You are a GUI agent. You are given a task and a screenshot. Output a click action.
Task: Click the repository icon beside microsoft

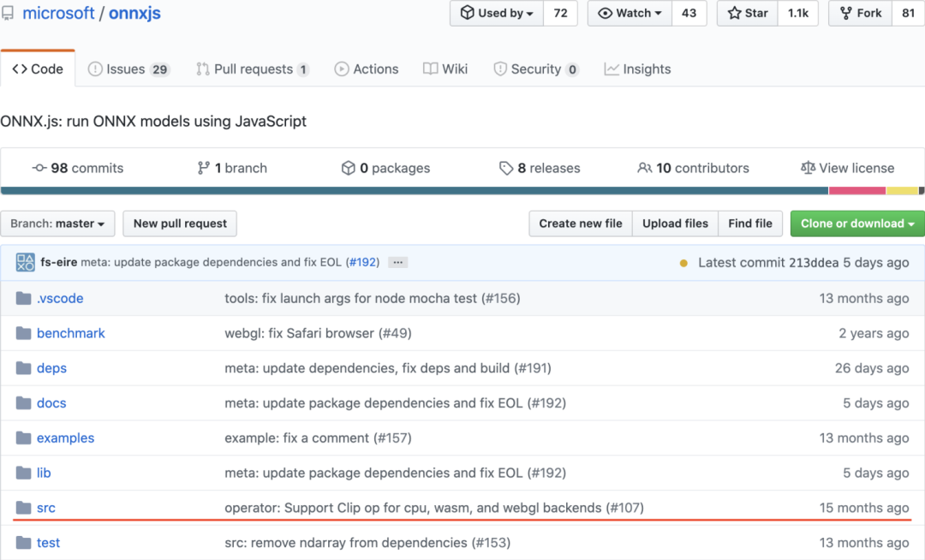(x=7, y=13)
